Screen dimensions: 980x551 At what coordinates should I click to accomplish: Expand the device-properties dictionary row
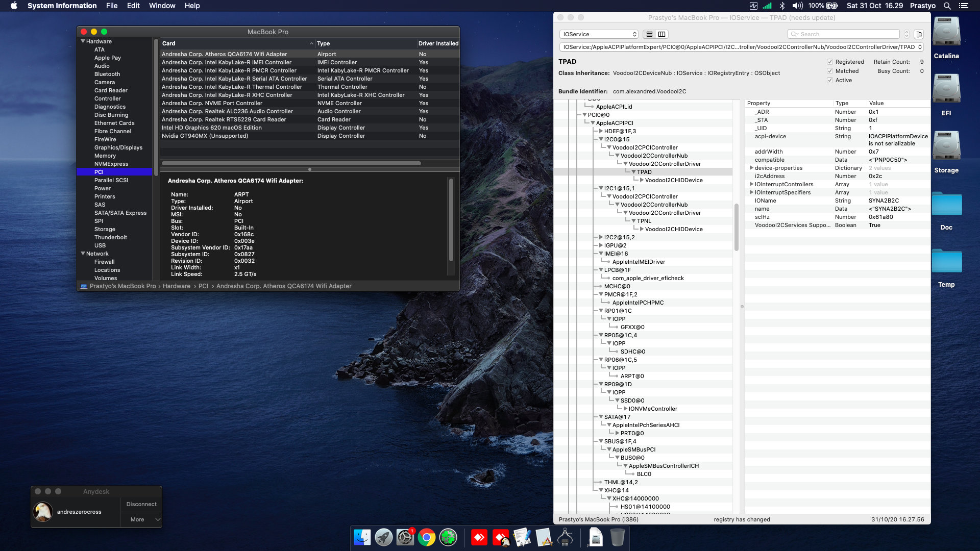tap(751, 168)
